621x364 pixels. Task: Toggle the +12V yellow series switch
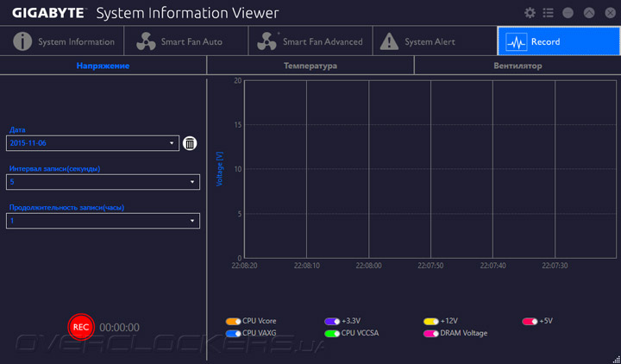[431, 321]
